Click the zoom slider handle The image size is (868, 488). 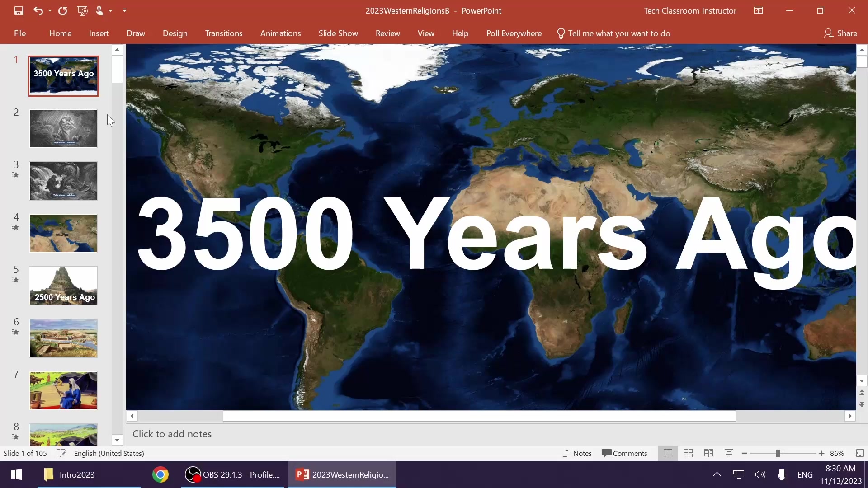778,453
